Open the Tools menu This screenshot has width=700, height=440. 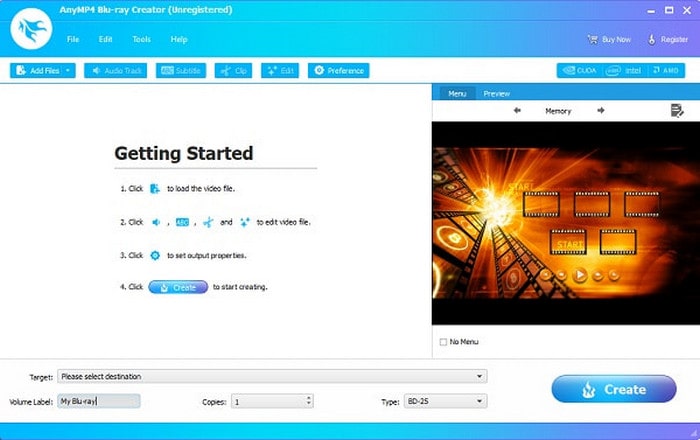141,39
